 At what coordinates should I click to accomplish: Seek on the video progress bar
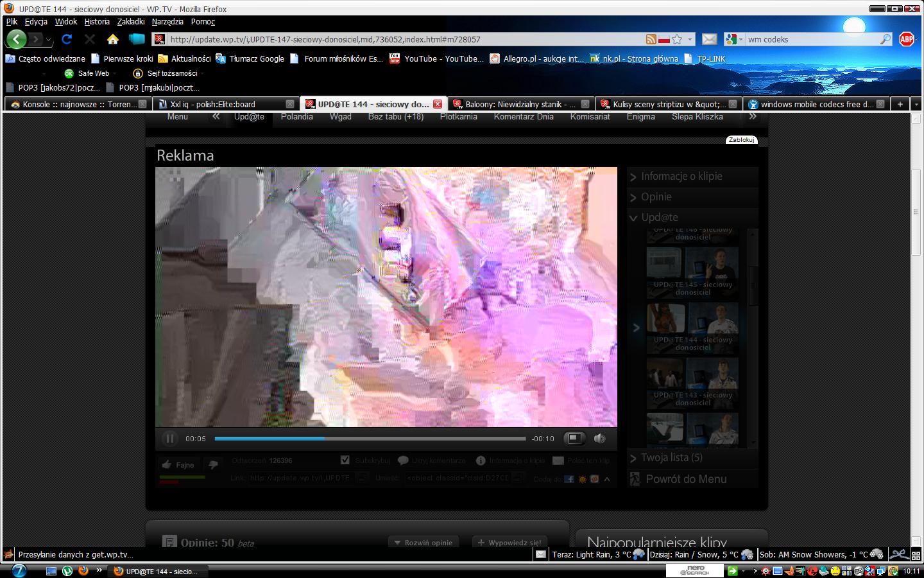pyautogui.click(x=370, y=439)
